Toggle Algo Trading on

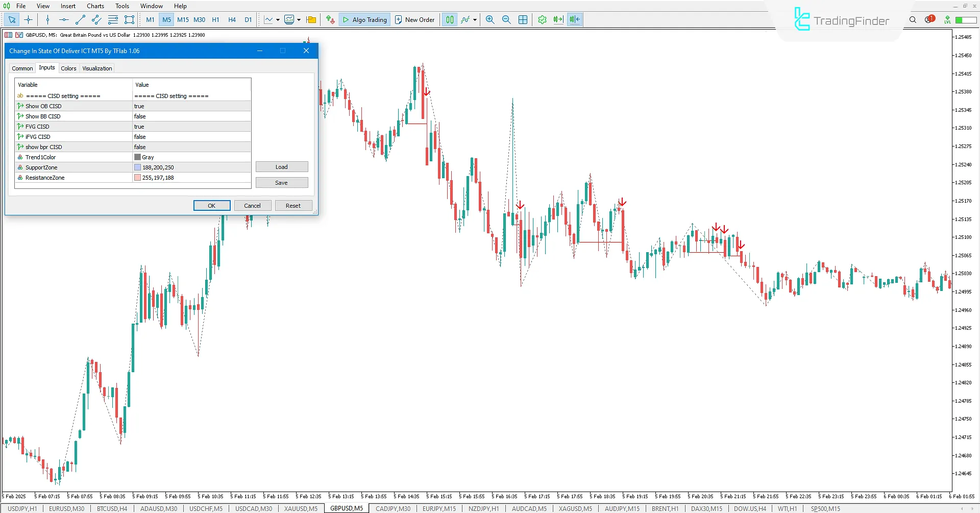(364, 19)
